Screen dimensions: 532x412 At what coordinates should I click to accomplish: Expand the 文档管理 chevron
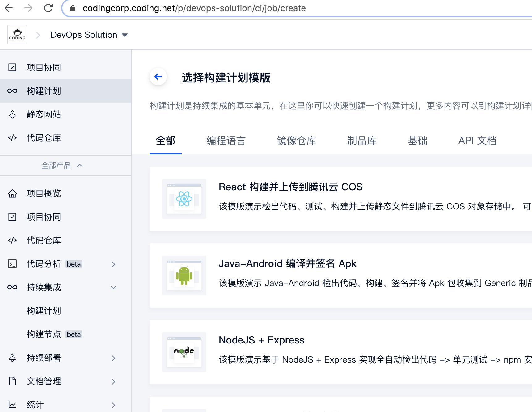(x=113, y=381)
